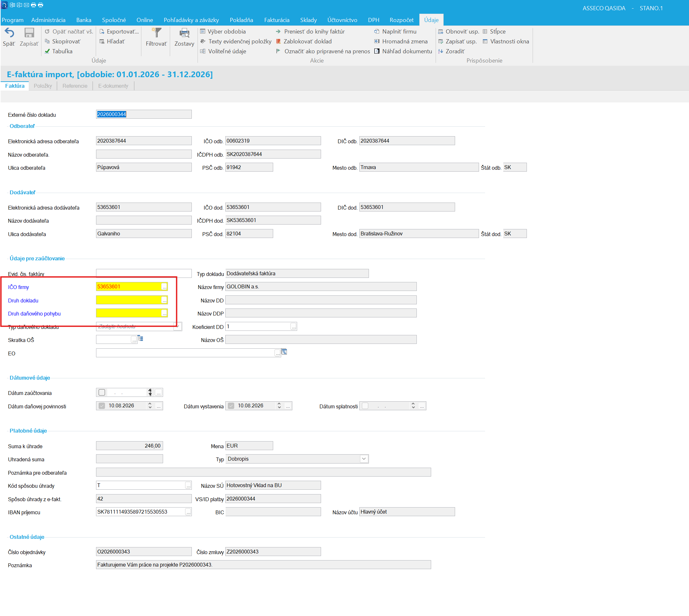Toggle the Dátum splatnosti checkbox

coord(365,405)
